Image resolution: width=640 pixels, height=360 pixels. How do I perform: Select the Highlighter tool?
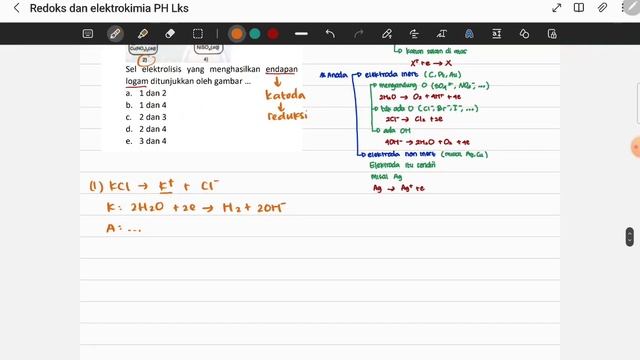142,34
